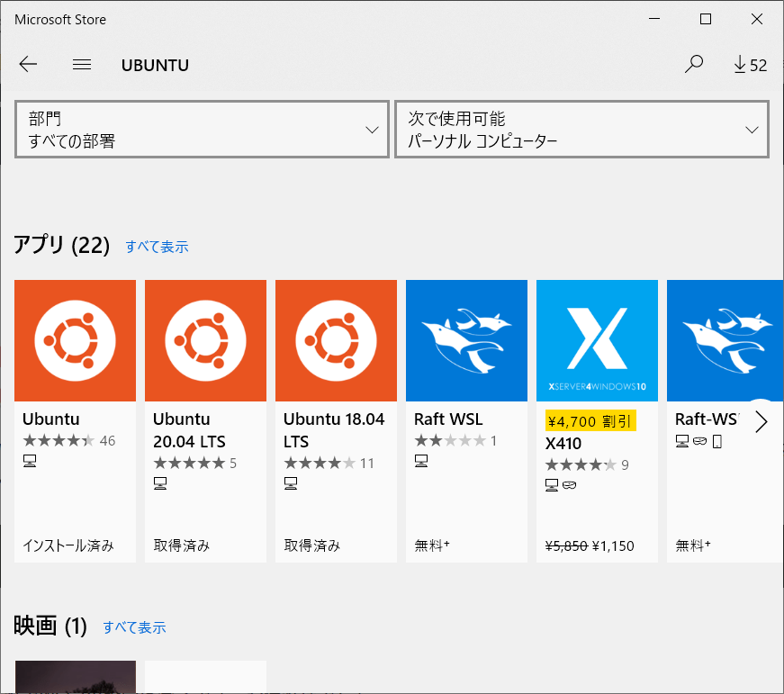
Task: Click the PC device icon under Ubuntu 20.04 LTS
Action: pos(160,483)
